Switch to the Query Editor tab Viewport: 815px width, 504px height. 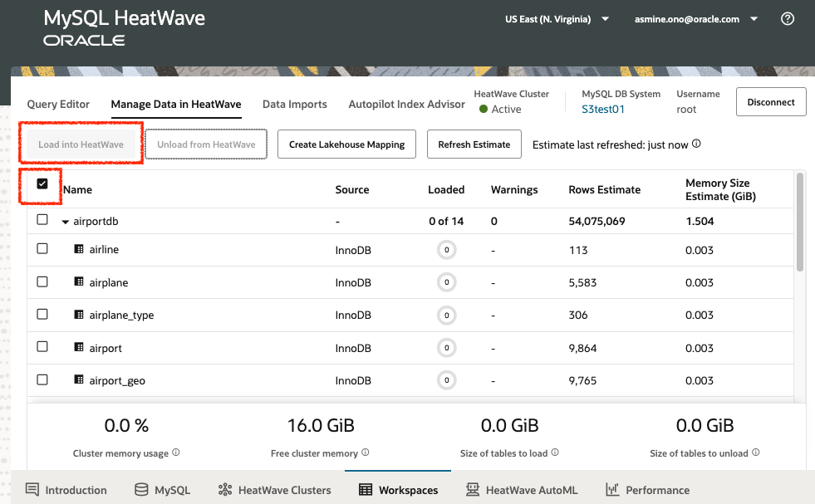click(58, 104)
